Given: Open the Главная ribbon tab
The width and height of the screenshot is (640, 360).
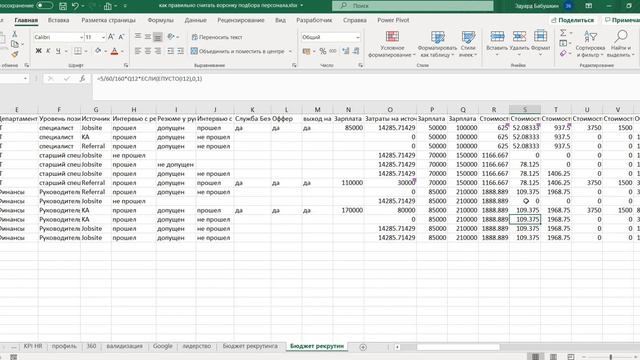Looking at the screenshot, I should pos(26,20).
